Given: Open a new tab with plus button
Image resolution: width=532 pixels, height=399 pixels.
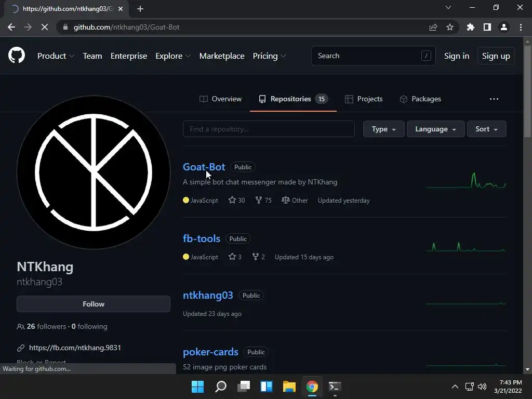Looking at the screenshot, I should (x=140, y=9).
